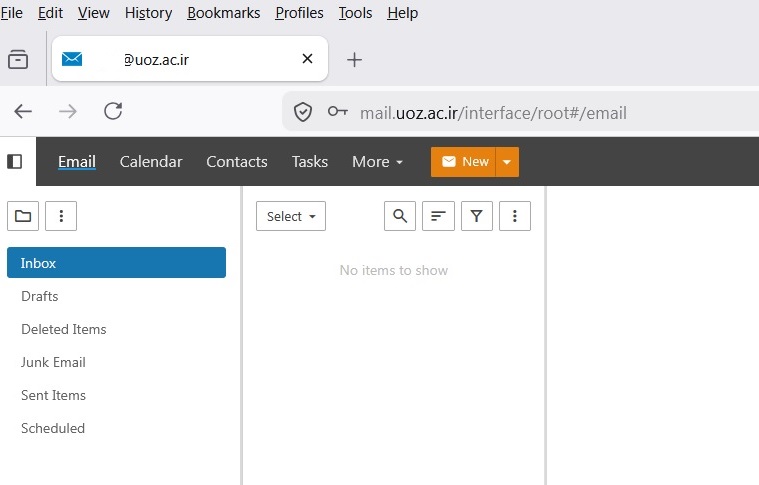The width and height of the screenshot is (759, 485).
Task: Open the View menu
Action: tap(93, 13)
